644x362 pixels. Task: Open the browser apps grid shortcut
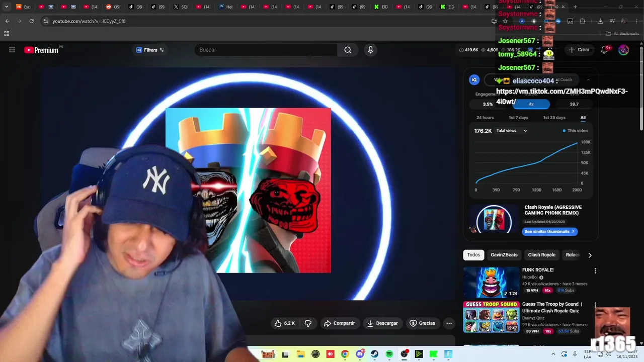[7, 34]
